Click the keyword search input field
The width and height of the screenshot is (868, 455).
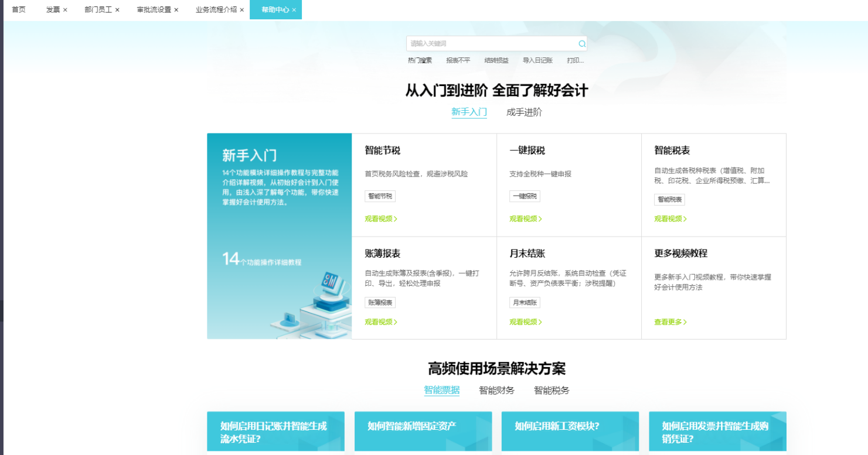492,44
